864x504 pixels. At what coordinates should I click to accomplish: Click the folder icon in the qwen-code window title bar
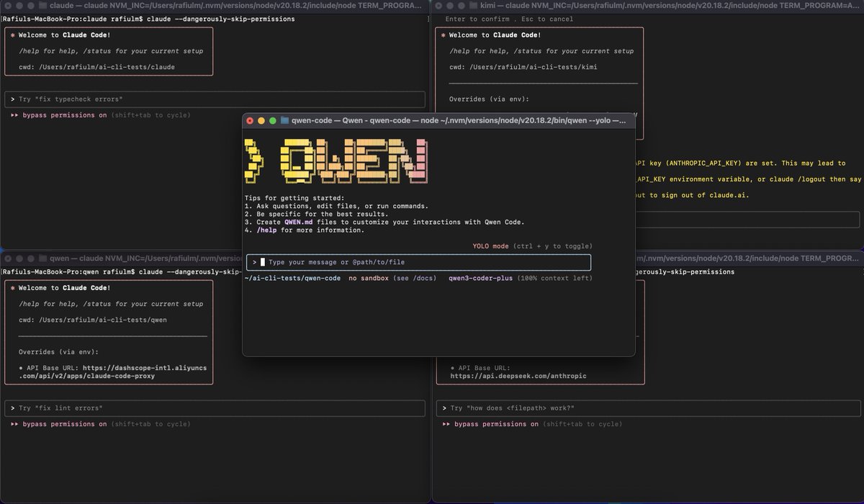click(x=285, y=120)
